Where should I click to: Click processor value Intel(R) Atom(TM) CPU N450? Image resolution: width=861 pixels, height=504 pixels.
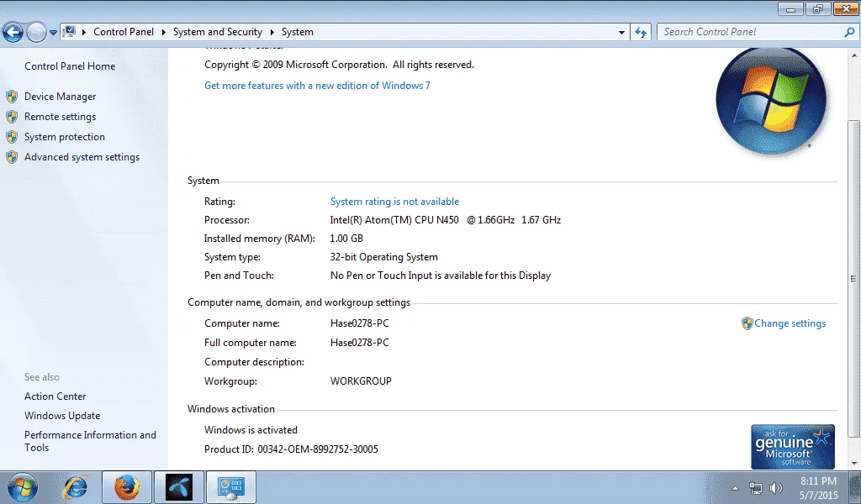446,220
